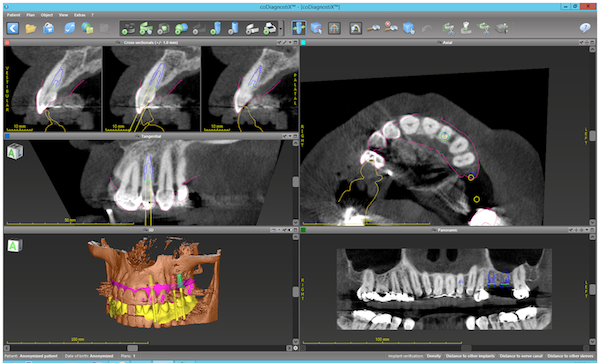Click the measurement magnifier tool icon

click(373, 28)
